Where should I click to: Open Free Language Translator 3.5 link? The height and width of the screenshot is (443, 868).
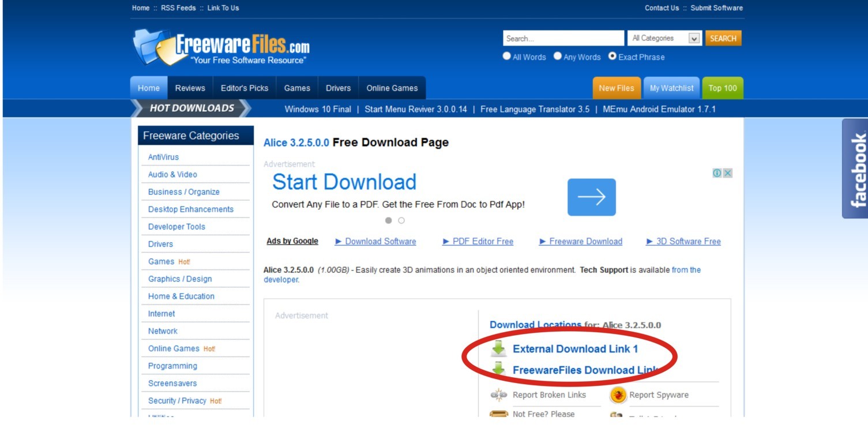click(535, 109)
